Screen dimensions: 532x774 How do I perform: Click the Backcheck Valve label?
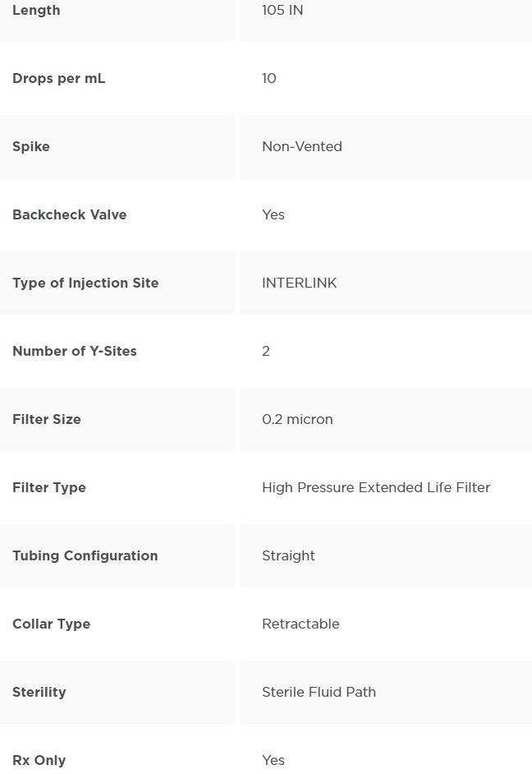click(70, 214)
